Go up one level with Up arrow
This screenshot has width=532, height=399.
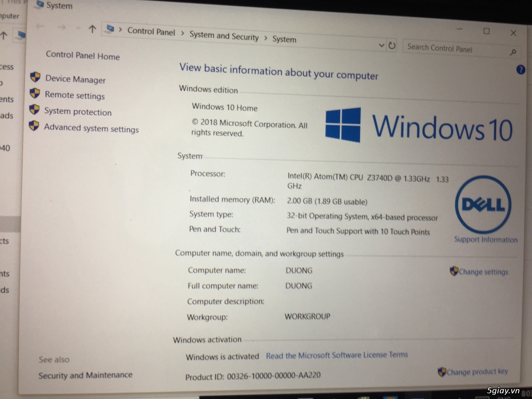92,29
